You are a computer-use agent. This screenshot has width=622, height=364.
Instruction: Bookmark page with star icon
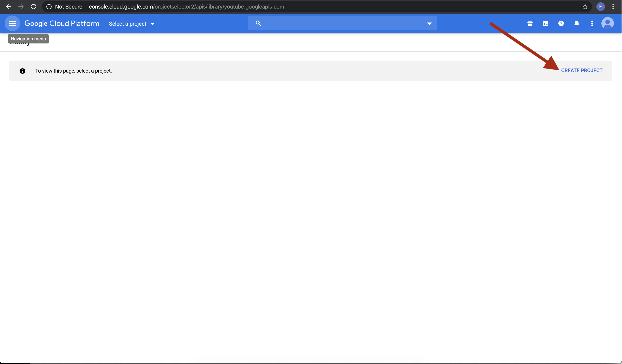585,7
